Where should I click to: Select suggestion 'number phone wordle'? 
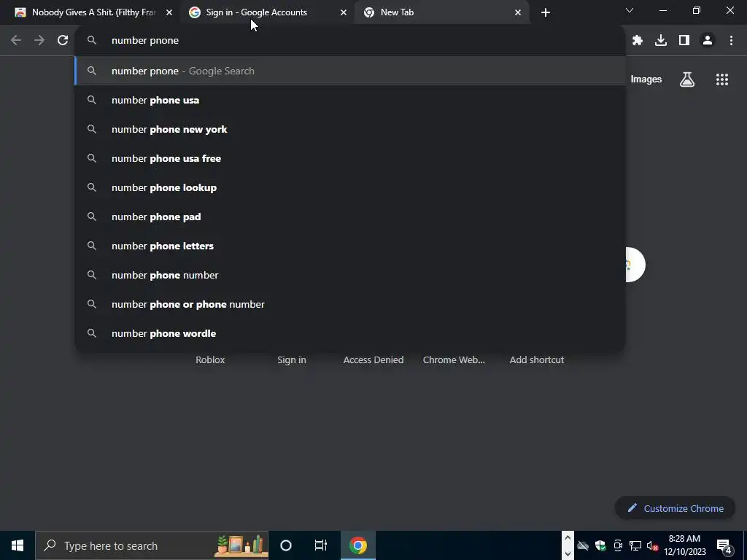350,333
